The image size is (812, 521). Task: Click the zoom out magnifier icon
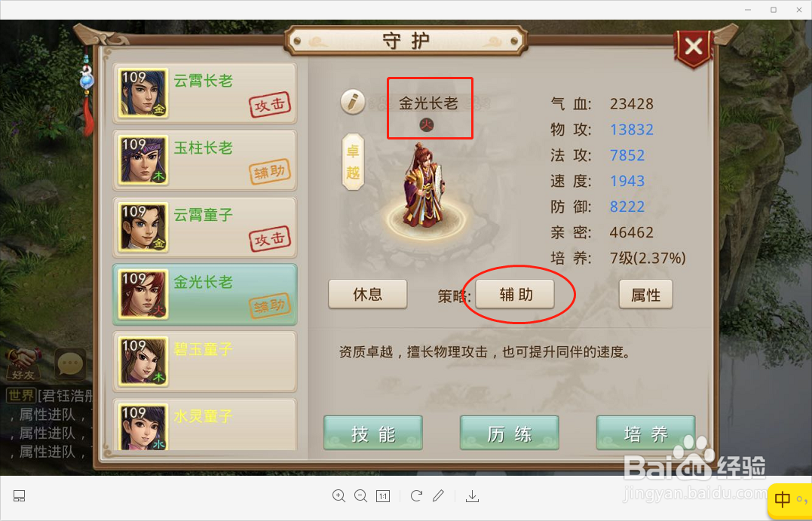(x=361, y=496)
